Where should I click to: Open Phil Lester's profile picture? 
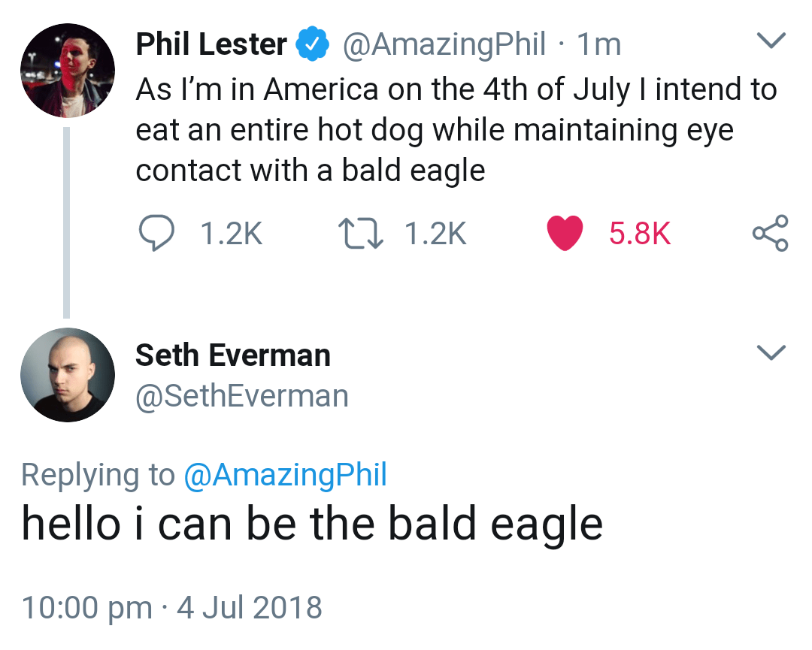coord(67,71)
